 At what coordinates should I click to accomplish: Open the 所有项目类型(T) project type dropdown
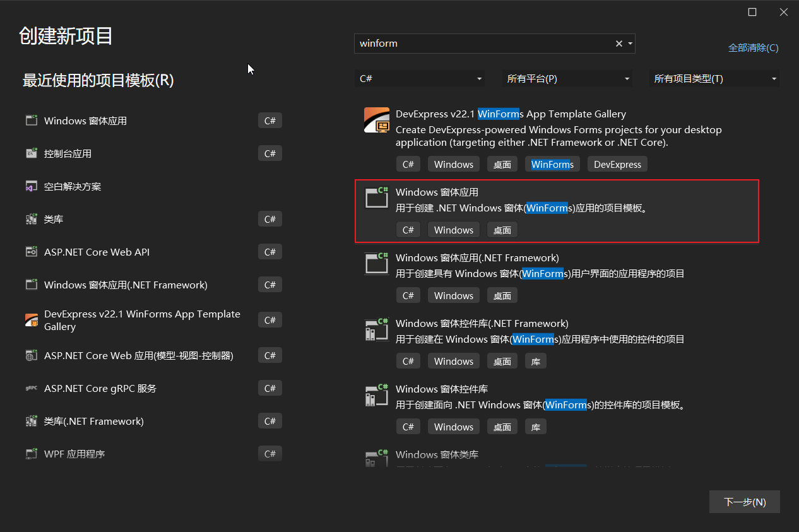pos(714,79)
